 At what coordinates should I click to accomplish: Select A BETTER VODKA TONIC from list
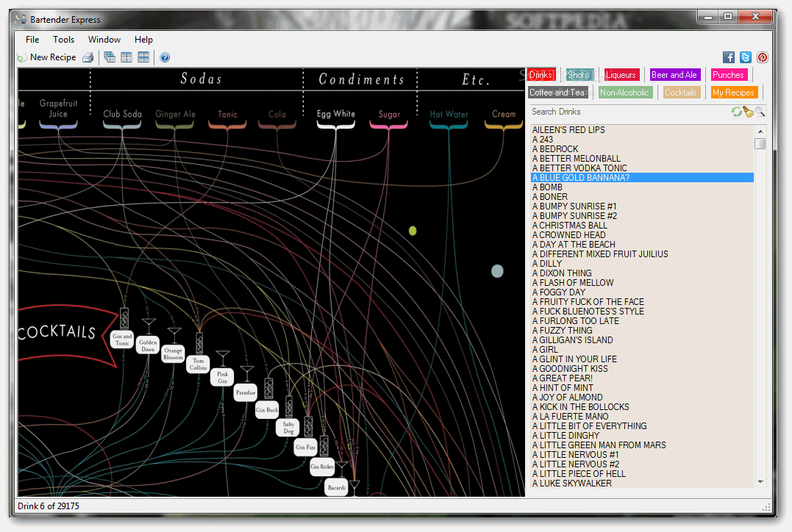579,168
